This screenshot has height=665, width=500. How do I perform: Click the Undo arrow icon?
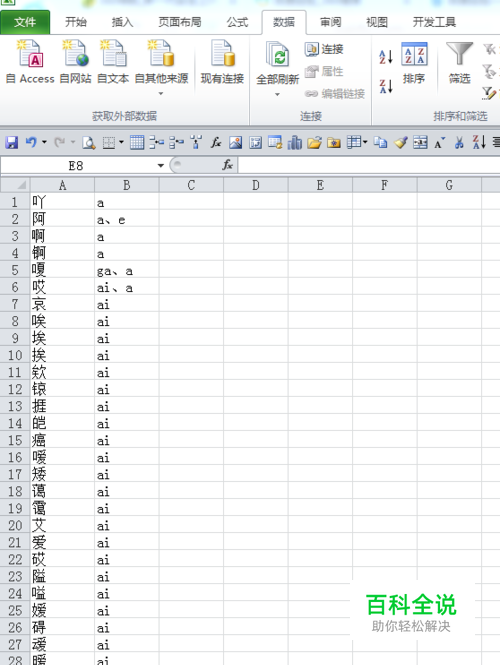(31, 142)
